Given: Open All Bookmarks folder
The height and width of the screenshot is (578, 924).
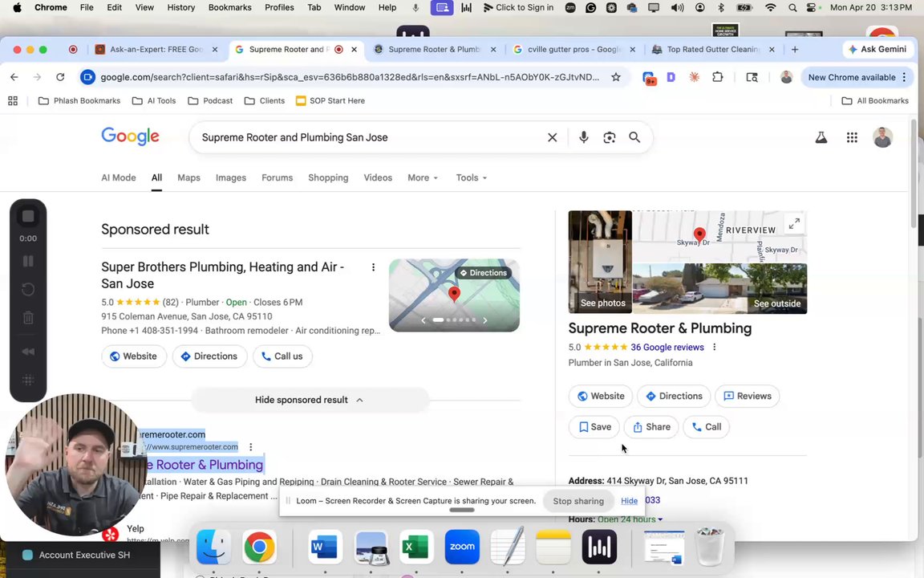Looking at the screenshot, I should tap(875, 101).
